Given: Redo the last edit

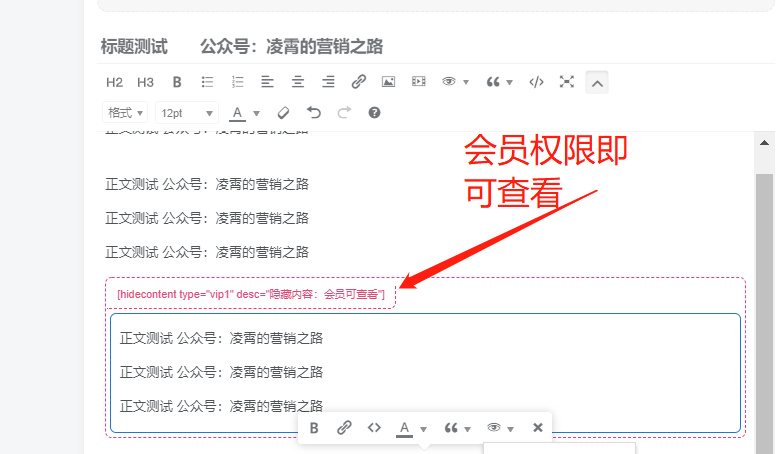Looking at the screenshot, I should tap(344, 113).
